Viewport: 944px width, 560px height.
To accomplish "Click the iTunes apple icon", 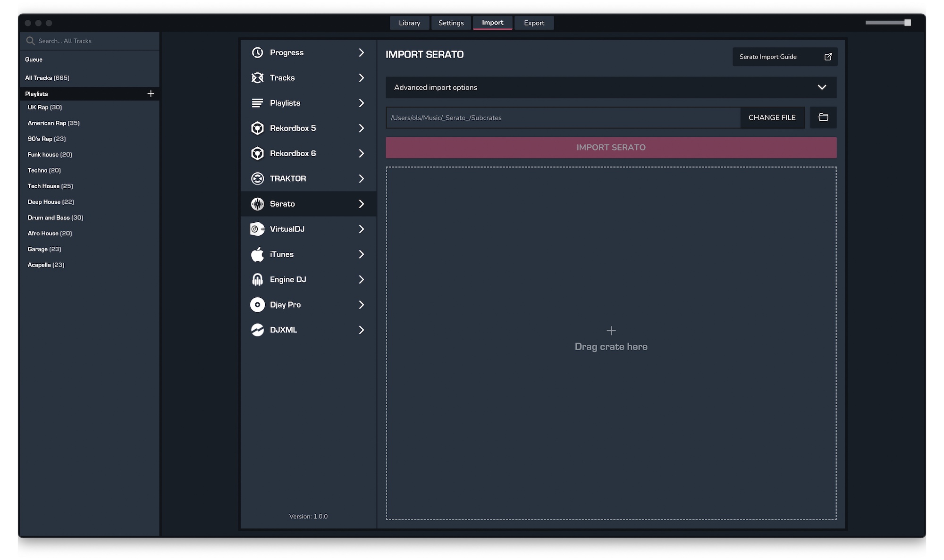I will 257,254.
